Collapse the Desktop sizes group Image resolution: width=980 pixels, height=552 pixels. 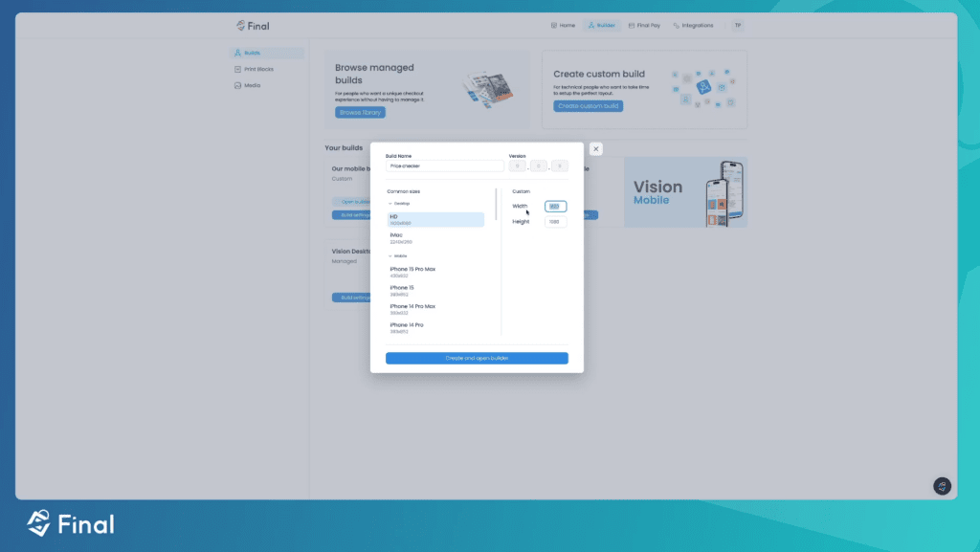[x=390, y=204]
